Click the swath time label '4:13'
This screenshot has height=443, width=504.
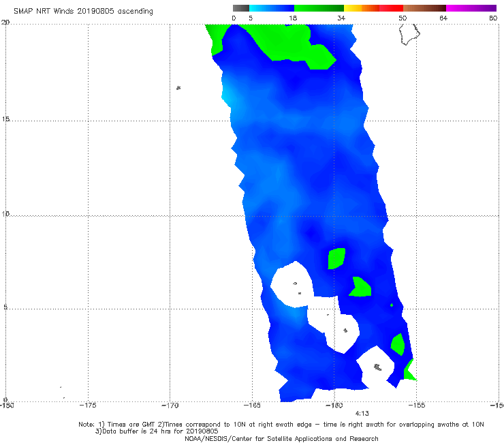[362, 414]
